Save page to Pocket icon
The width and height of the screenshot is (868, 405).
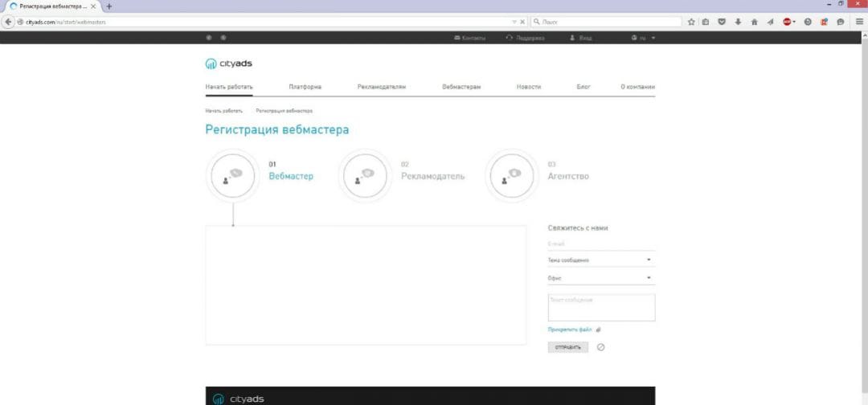(x=721, y=22)
